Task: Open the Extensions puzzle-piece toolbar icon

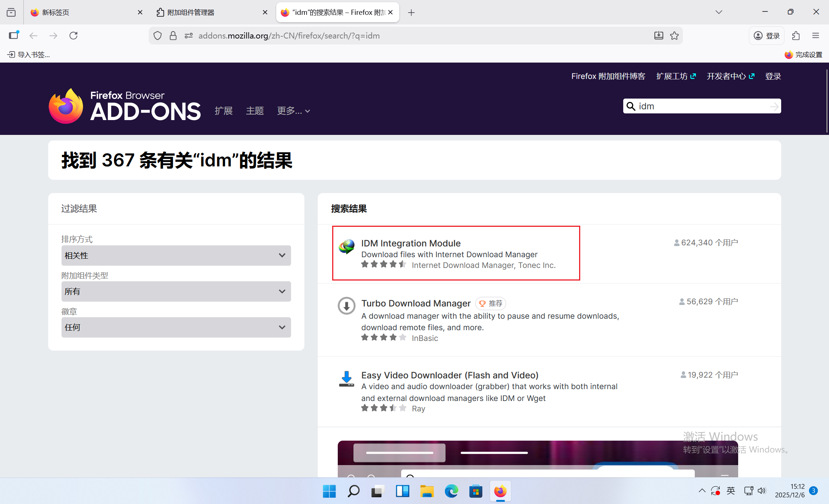Action: (x=796, y=36)
